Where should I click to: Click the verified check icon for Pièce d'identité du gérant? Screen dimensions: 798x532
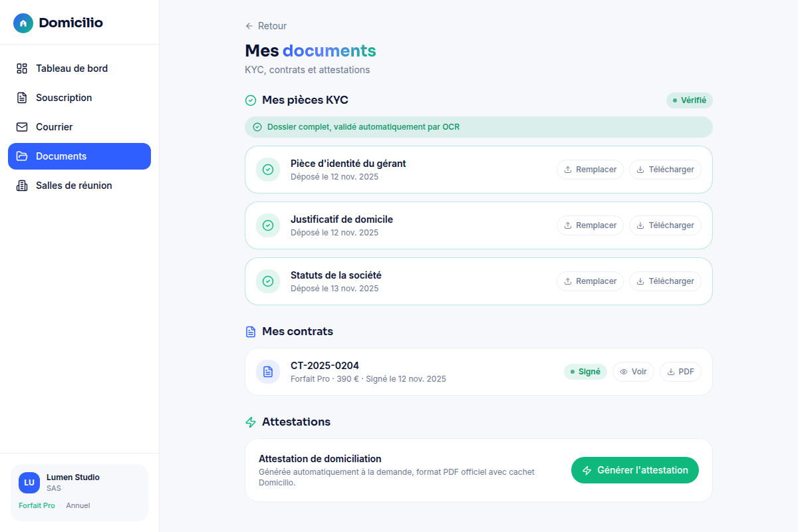pos(268,170)
